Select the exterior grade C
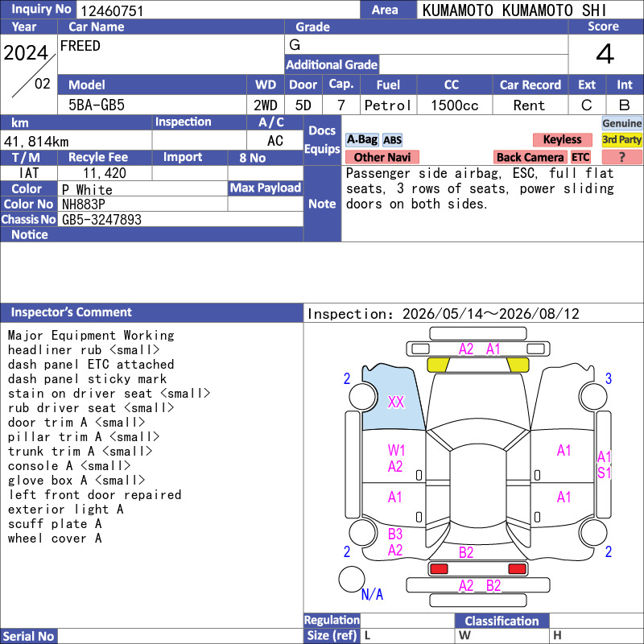 point(587,105)
